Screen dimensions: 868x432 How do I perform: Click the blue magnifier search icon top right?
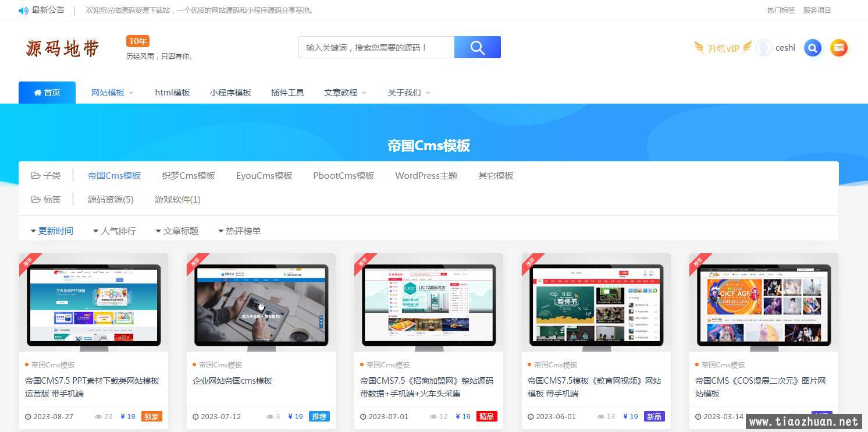coord(812,48)
